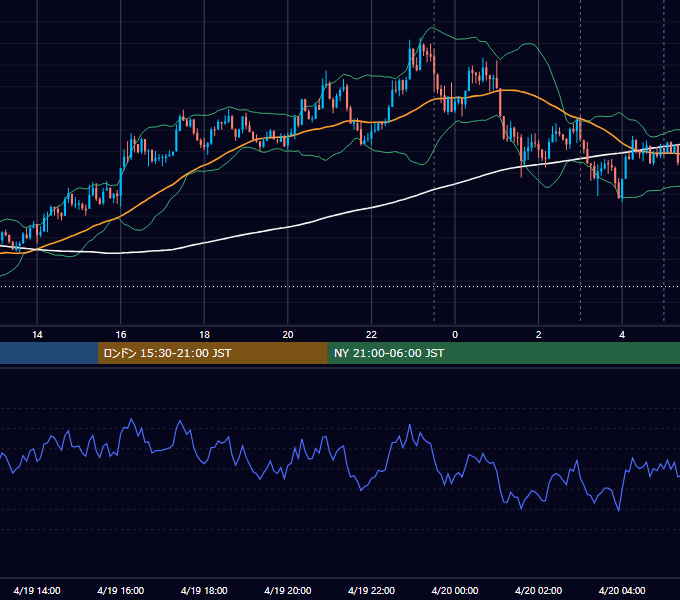
Task: Click the 2 hour label on price chart axis
Action: [539, 335]
